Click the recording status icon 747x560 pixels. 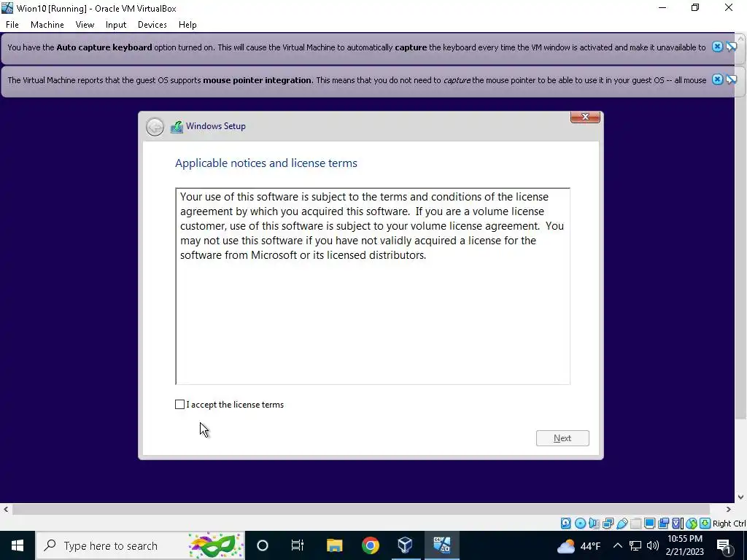(663, 524)
